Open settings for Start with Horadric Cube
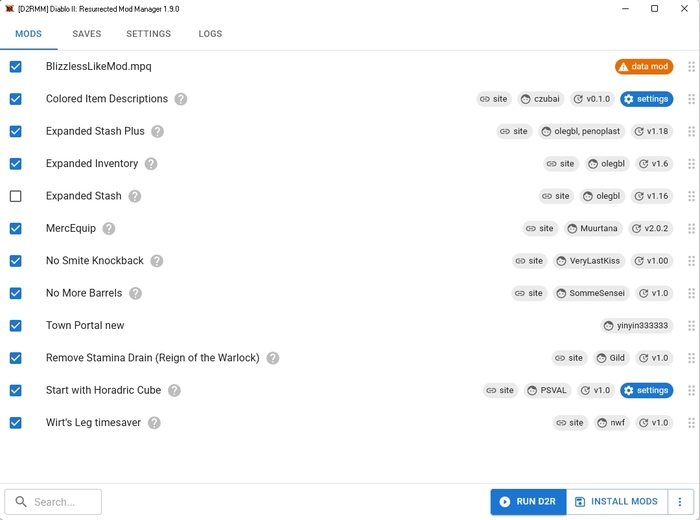 (x=646, y=390)
